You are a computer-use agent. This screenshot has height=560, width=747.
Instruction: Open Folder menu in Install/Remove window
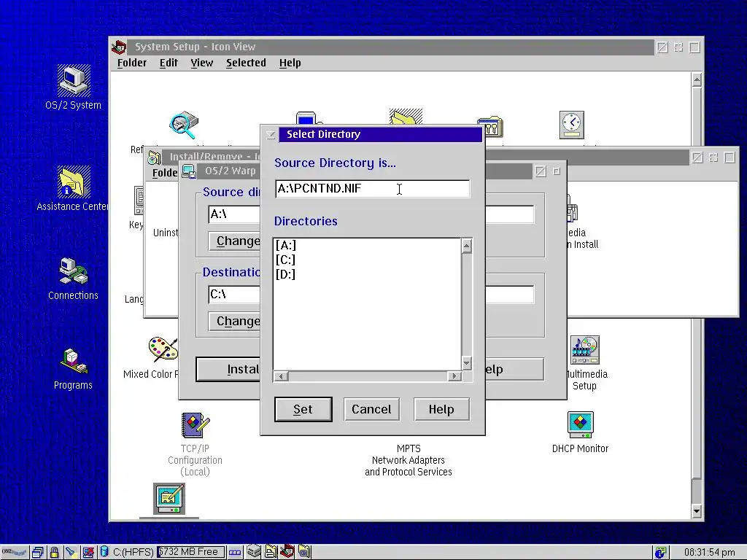164,172
